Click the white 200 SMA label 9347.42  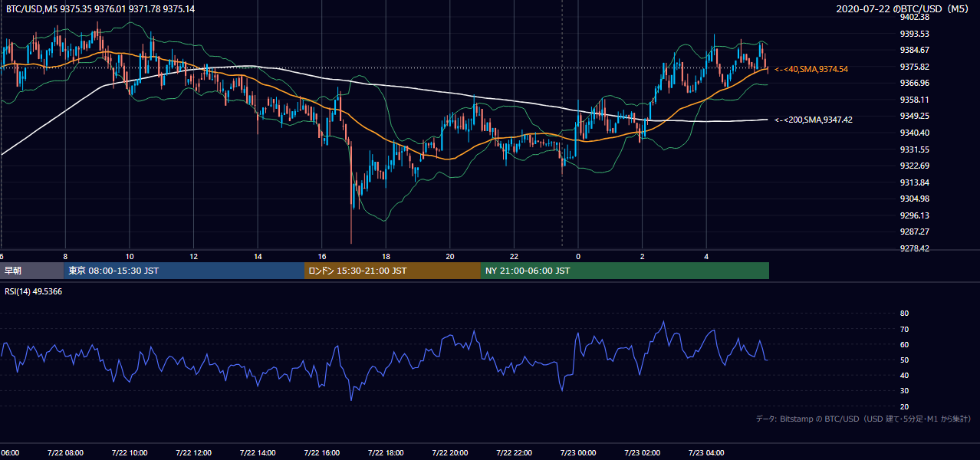coord(814,120)
